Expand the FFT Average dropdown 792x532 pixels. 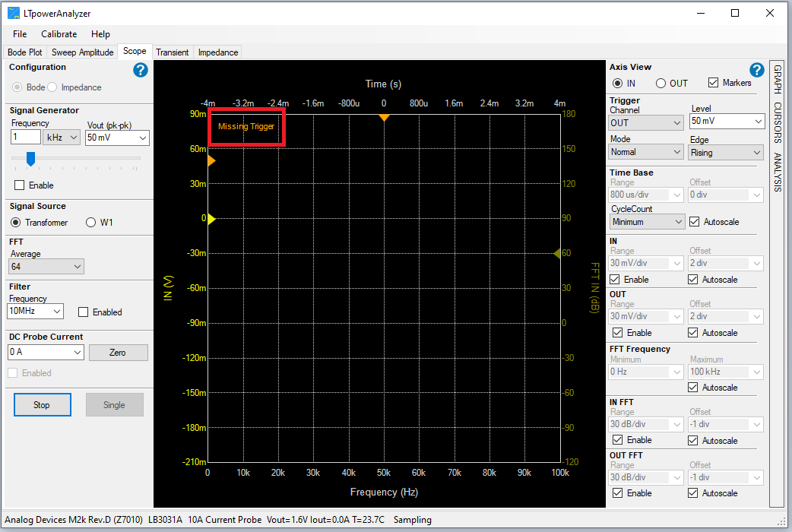click(x=46, y=267)
